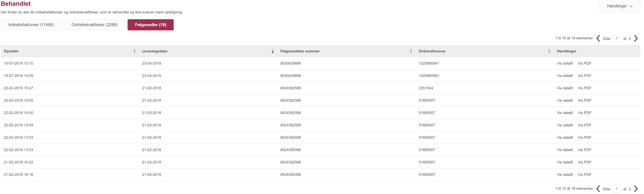Click previous page arrow at bottom

(598, 189)
